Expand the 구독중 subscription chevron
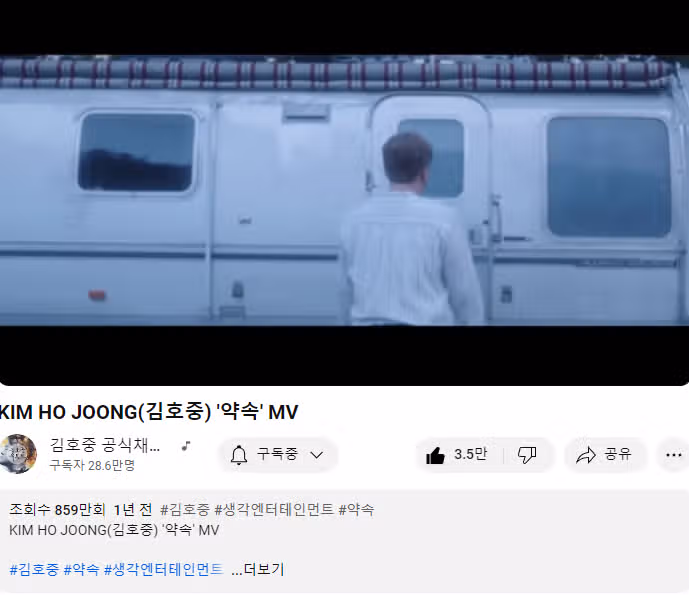The image size is (689, 595). click(316, 455)
